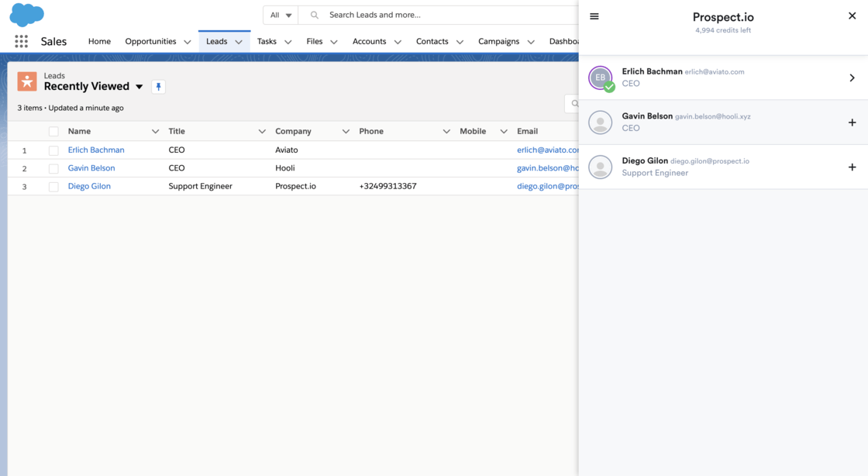
Task: Open the Phone column menu chevron
Action: pos(446,131)
